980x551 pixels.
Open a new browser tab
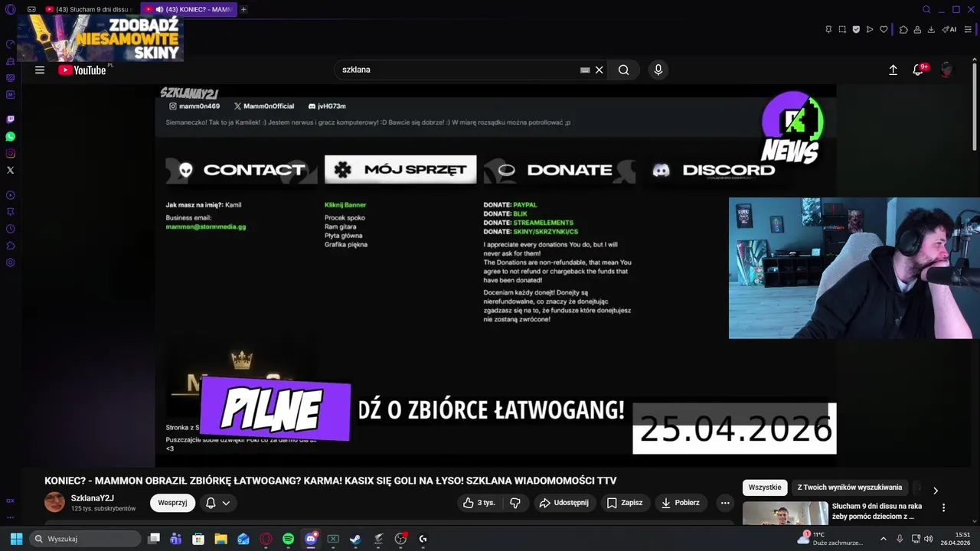243,9
